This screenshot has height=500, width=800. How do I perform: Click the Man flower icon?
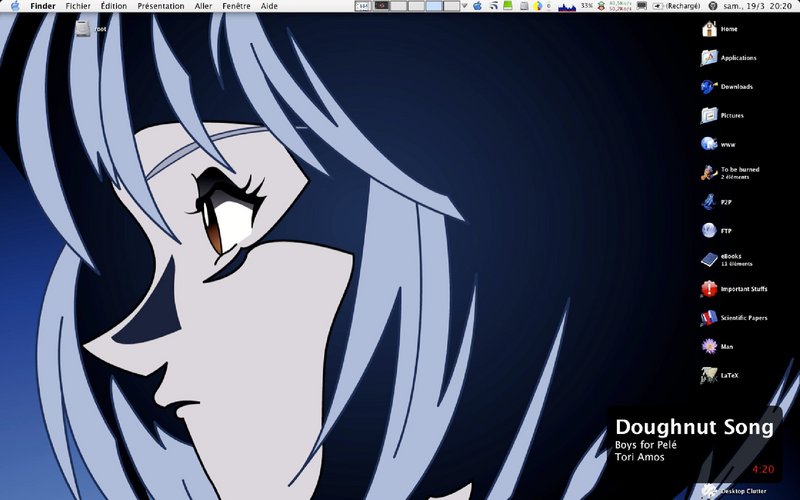(x=709, y=346)
